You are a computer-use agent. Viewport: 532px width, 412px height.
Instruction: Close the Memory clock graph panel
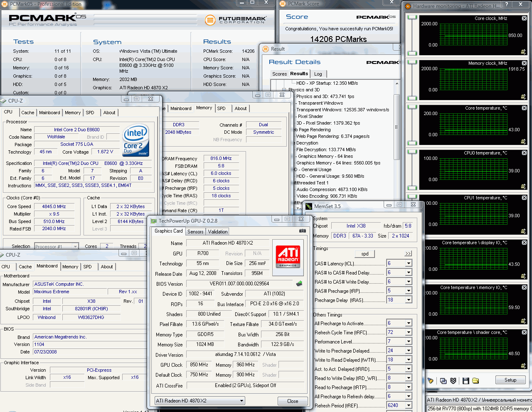pyautogui.click(x=524, y=63)
